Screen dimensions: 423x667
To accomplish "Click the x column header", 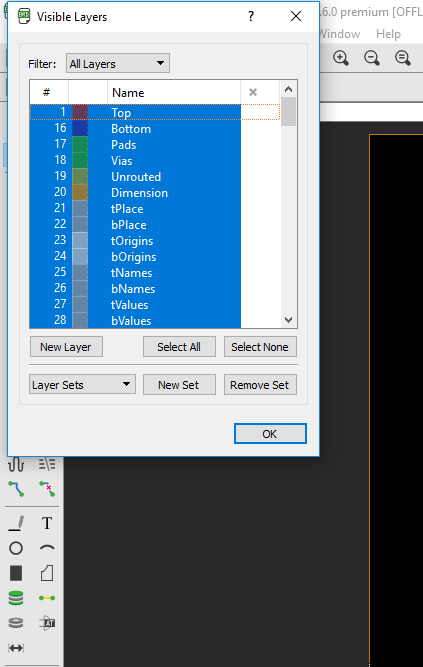I will tap(260, 92).
